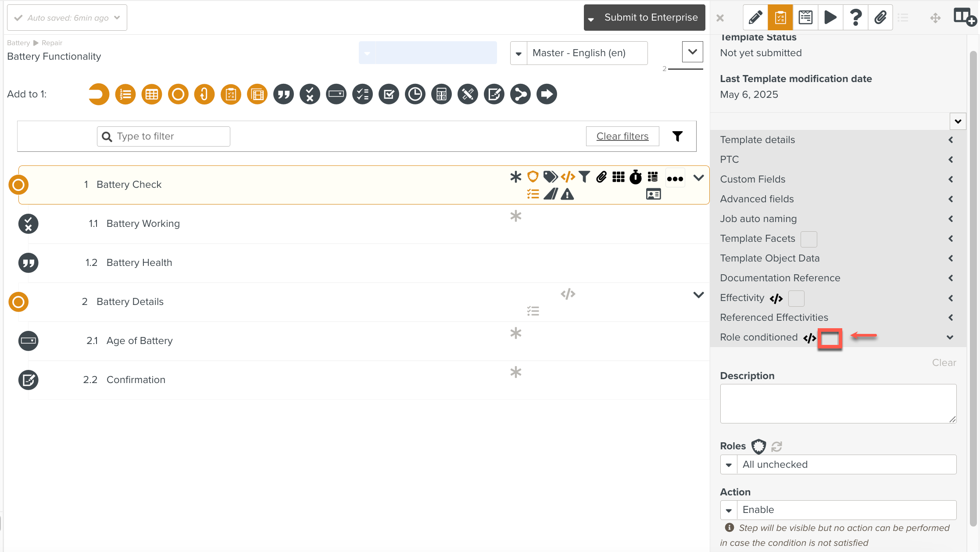Toggle the Role conditioned checkbox
The height and width of the screenshot is (552, 980).
830,338
